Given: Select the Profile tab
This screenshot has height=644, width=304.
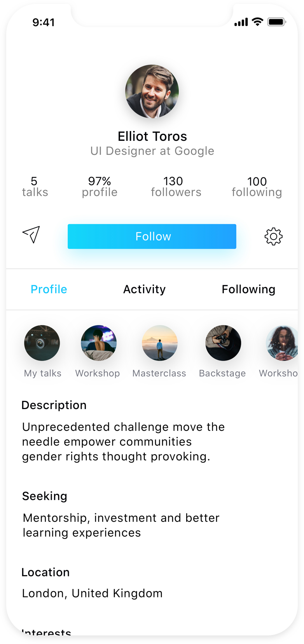Looking at the screenshot, I should point(49,289).
